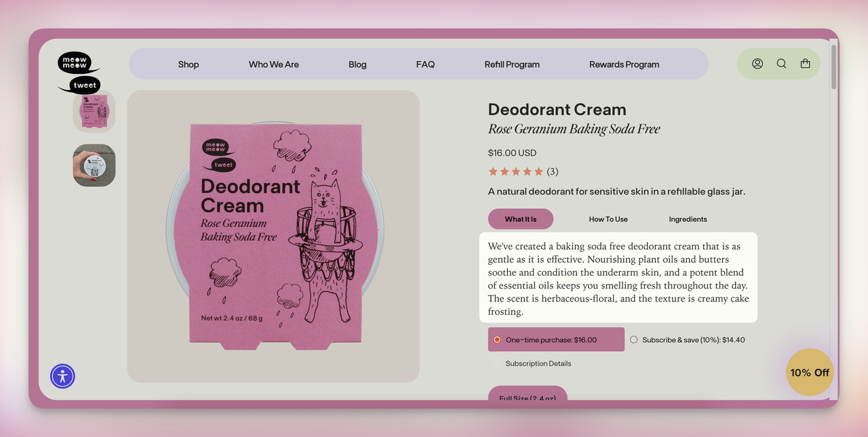868x437 pixels.
Task: Go to the Blog page
Action: (x=357, y=64)
